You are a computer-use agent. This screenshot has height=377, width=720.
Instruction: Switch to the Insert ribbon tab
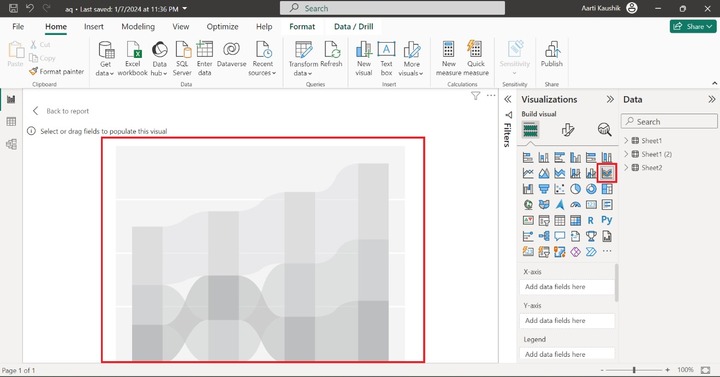point(94,27)
